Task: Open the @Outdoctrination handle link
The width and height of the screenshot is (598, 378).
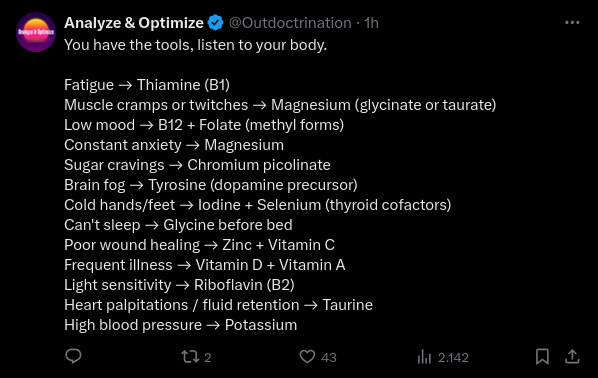Action: click(x=290, y=23)
